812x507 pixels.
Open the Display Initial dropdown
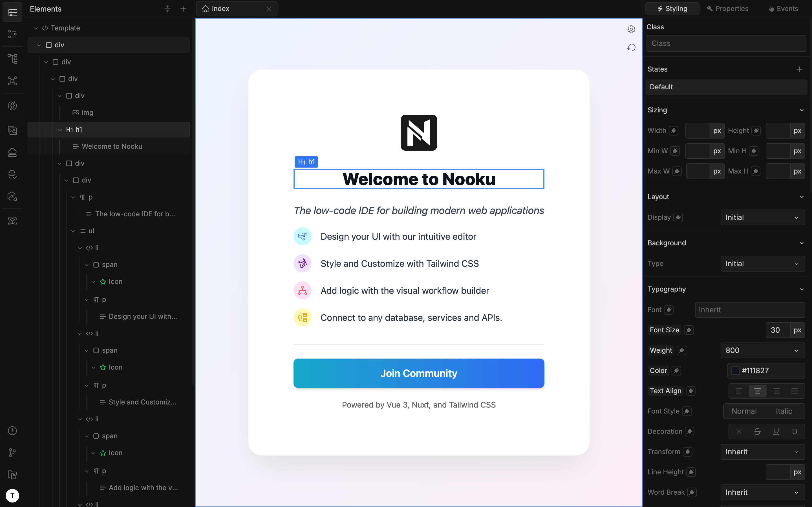pos(762,218)
